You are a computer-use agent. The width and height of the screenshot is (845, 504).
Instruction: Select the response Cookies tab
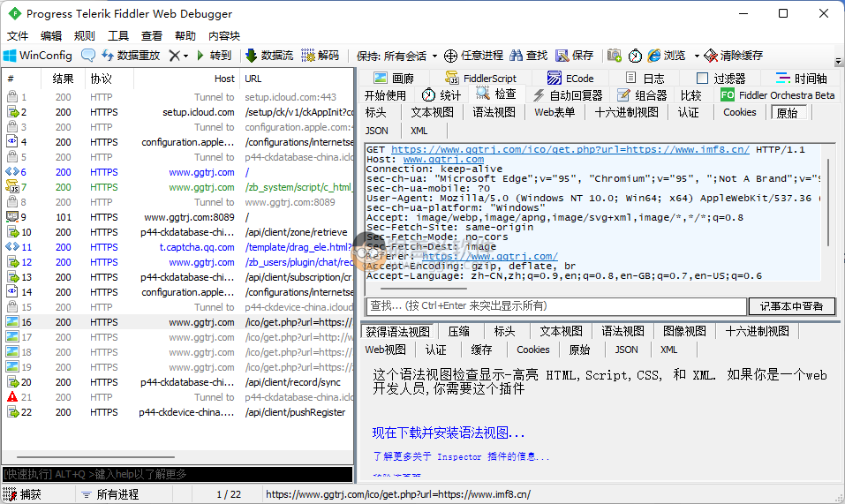[x=532, y=350]
